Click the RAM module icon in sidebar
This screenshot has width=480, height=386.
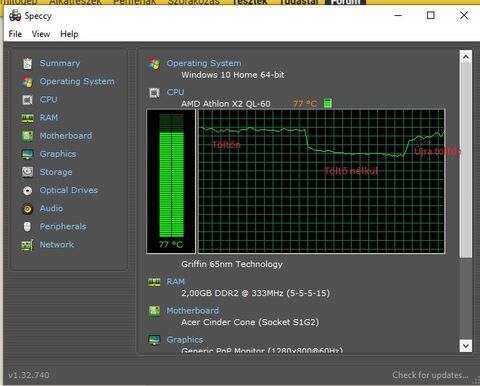(x=27, y=118)
